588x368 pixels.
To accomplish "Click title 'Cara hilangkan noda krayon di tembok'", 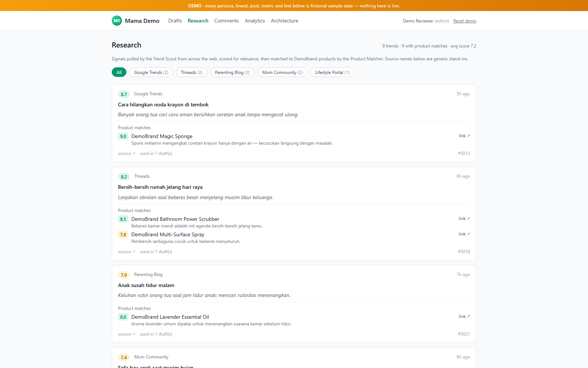I will (x=163, y=105).
